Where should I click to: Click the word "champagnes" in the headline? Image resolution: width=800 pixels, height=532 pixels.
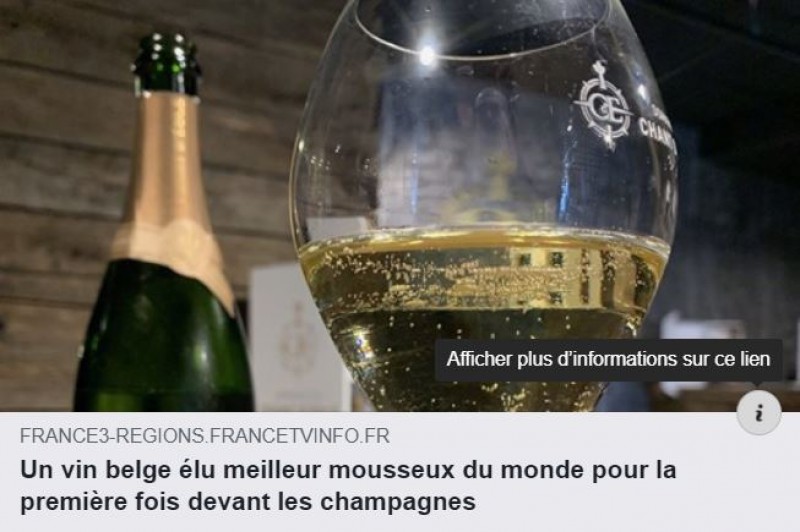pyautogui.click(x=397, y=501)
